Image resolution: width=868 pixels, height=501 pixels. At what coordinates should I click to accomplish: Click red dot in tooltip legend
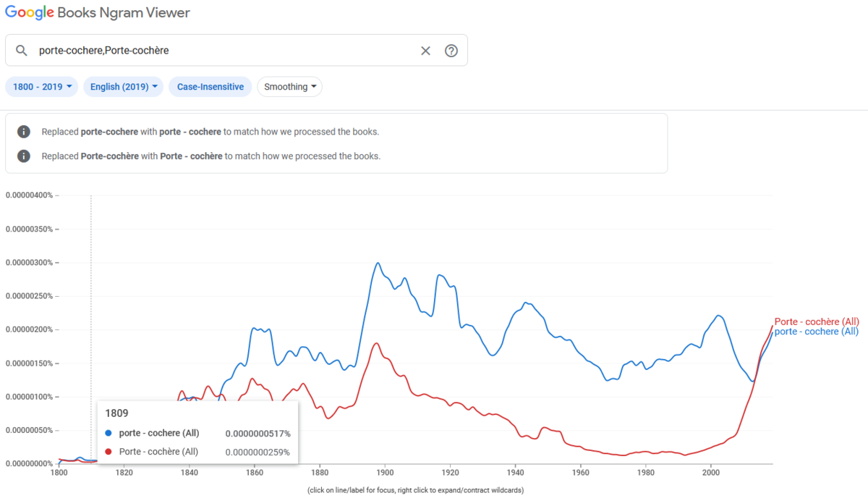[x=109, y=452]
